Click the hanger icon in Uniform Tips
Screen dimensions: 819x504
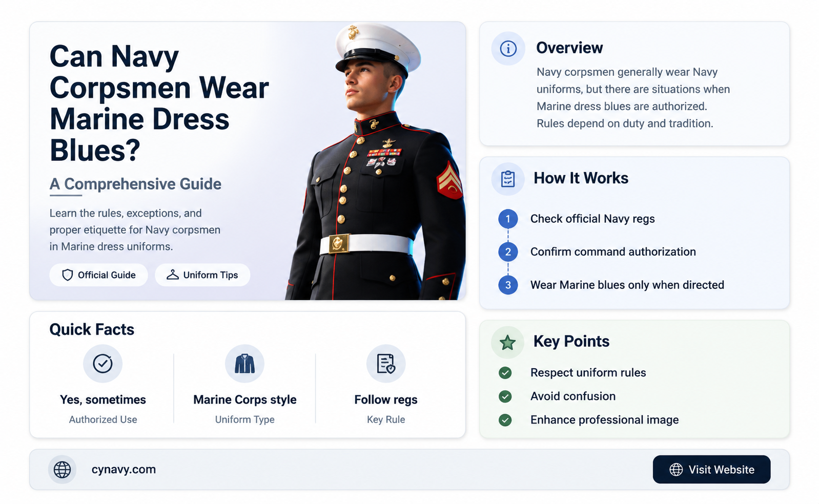coord(173,275)
